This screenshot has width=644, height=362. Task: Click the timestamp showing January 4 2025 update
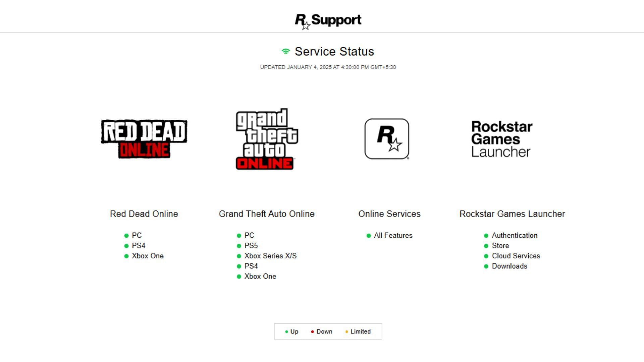click(328, 67)
